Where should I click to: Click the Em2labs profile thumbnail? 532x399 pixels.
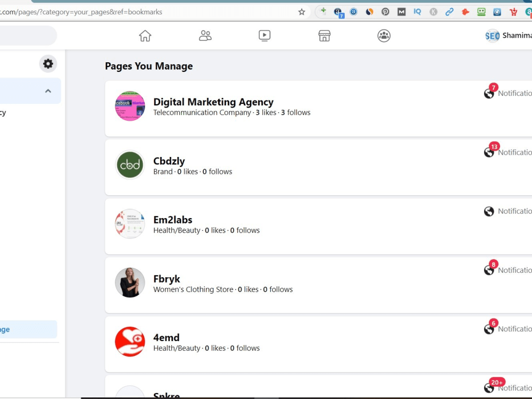coord(130,223)
